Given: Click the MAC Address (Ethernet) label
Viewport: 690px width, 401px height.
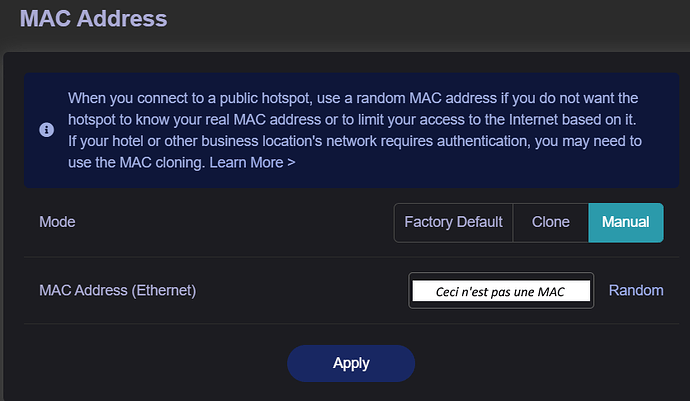Looking at the screenshot, I should (117, 291).
